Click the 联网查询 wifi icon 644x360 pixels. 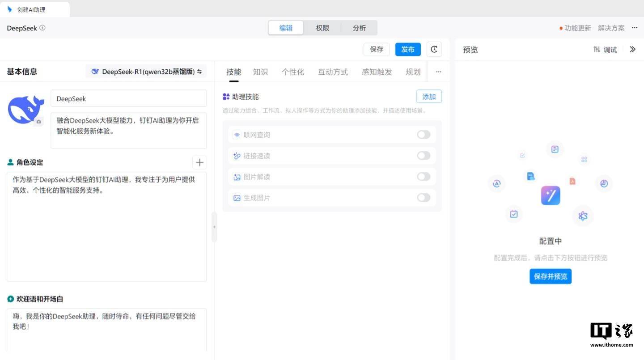pyautogui.click(x=237, y=135)
